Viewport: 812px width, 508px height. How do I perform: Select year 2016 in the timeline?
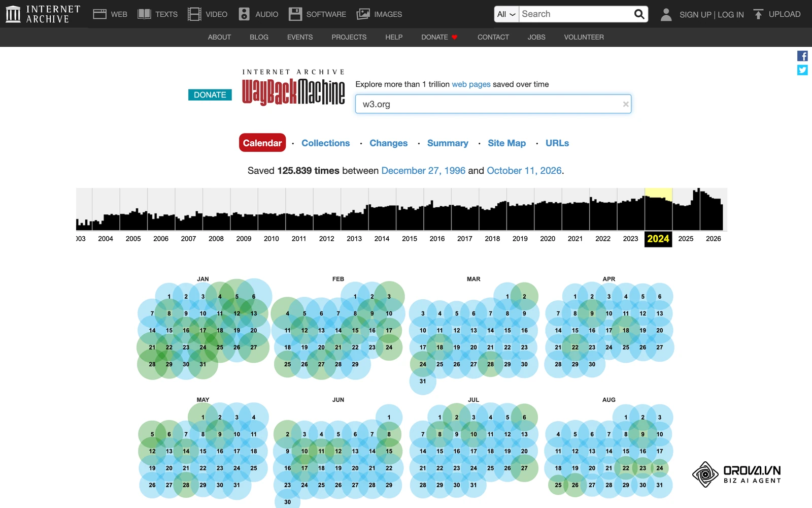(437, 239)
